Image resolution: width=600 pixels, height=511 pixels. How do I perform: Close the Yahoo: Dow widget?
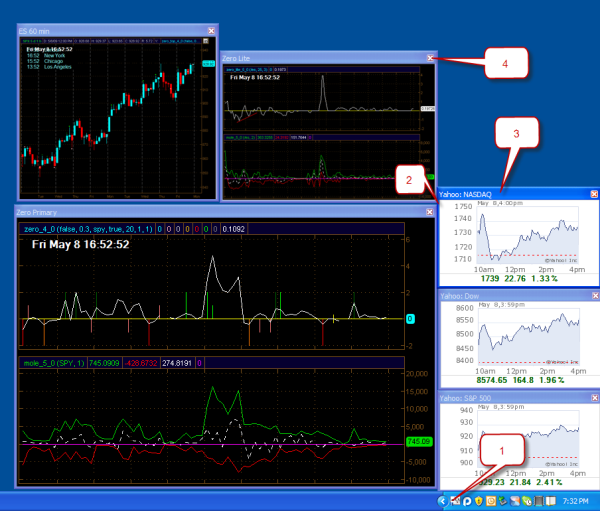(591, 296)
